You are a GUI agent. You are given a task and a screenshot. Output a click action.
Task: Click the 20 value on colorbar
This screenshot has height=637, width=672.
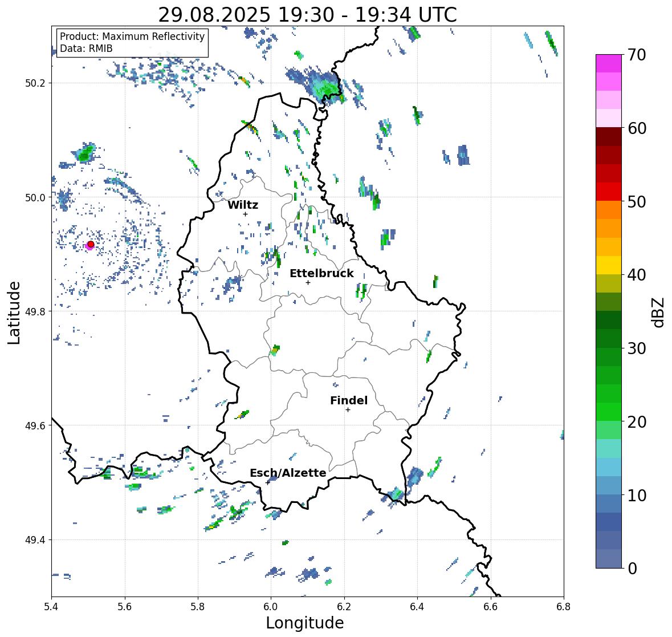[637, 422]
